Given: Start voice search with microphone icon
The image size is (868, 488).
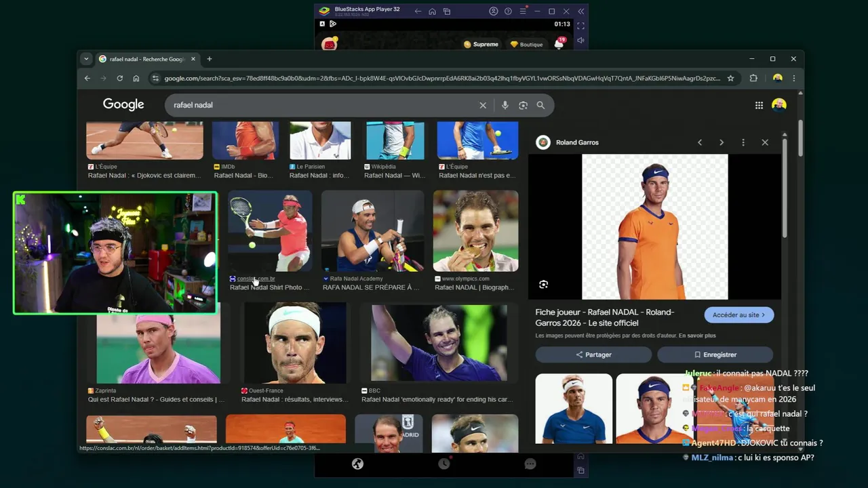Looking at the screenshot, I should [505, 105].
